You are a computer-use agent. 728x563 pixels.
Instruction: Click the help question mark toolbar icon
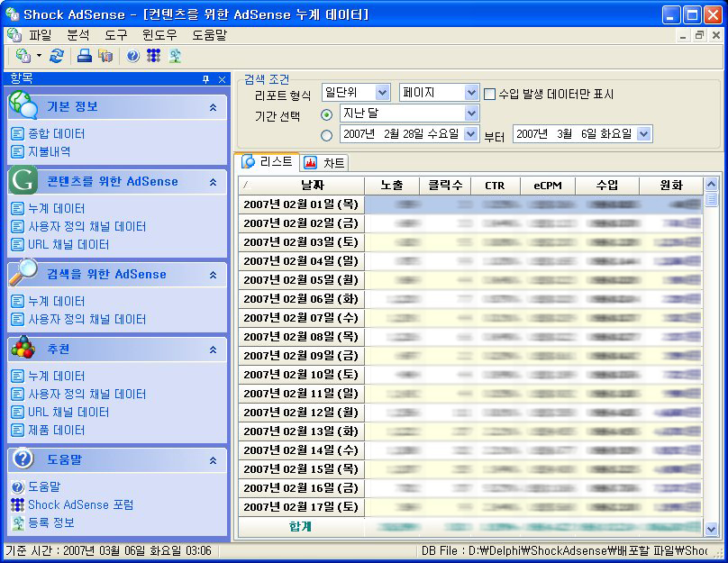(x=132, y=56)
